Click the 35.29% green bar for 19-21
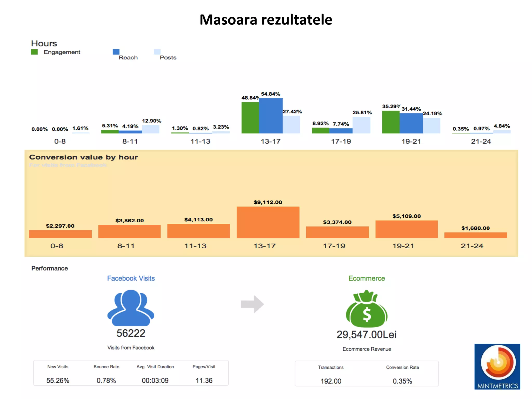 391,122
